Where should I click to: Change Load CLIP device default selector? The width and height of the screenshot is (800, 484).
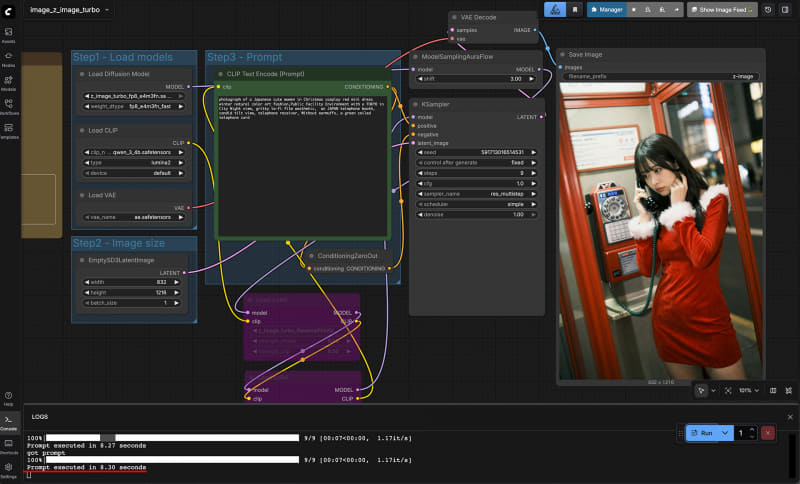click(x=134, y=173)
